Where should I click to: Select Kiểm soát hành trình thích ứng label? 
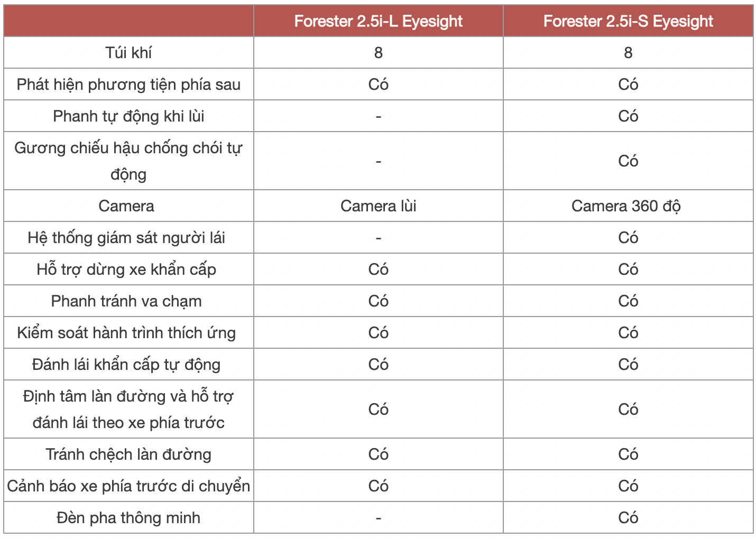(x=126, y=333)
